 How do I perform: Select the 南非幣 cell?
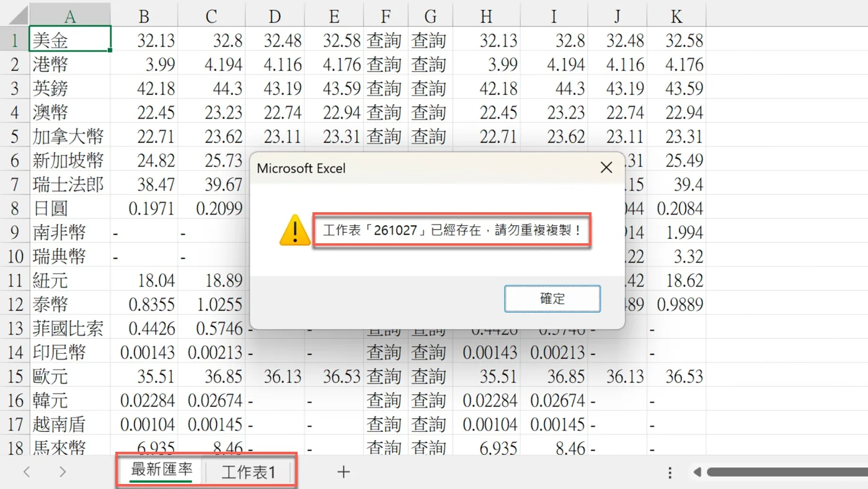(70, 232)
